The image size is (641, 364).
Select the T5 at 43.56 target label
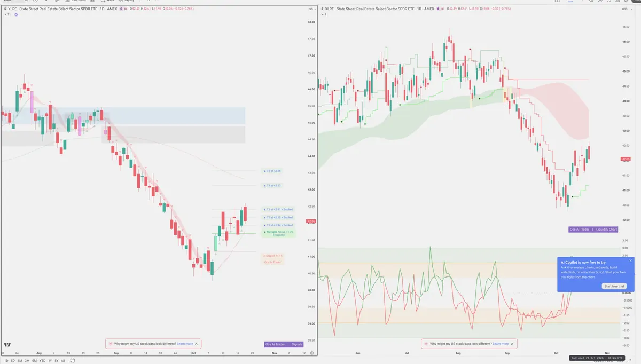click(x=273, y=171)
